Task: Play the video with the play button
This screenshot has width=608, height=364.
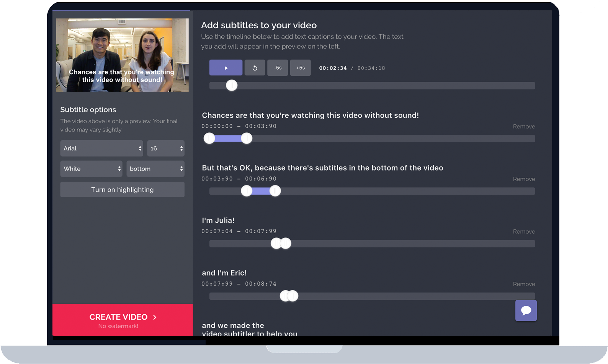Action: tap(226, 68)
